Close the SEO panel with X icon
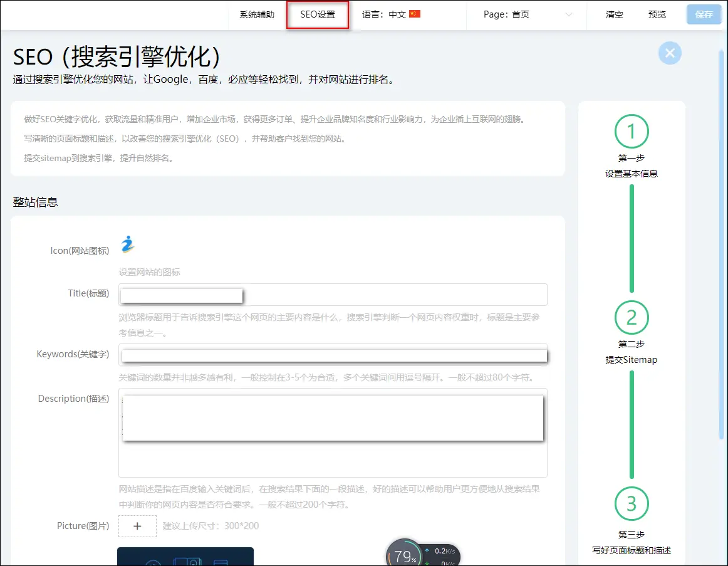Viewport: 728px width, 566px height. point(670,53)
